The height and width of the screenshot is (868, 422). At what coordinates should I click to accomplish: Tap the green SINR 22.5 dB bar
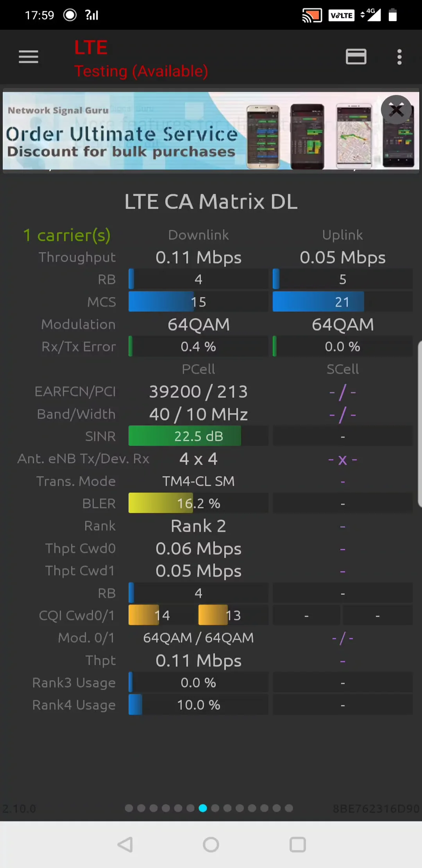point(198,436)
